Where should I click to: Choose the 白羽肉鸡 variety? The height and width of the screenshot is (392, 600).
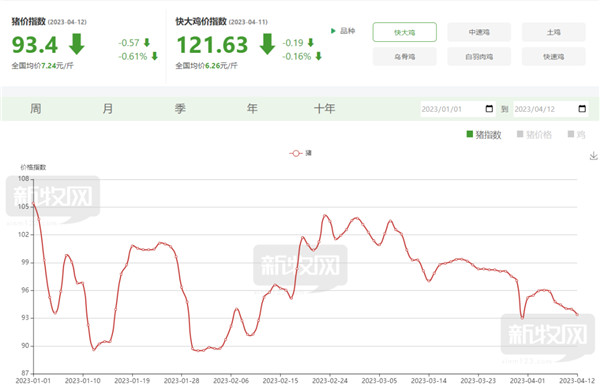click(x=479, y=57)
